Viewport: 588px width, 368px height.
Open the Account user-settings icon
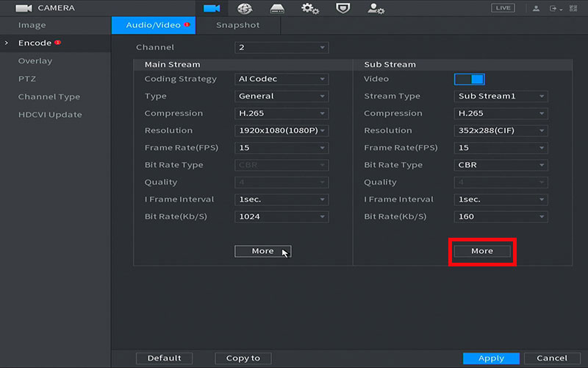(376, 8)
